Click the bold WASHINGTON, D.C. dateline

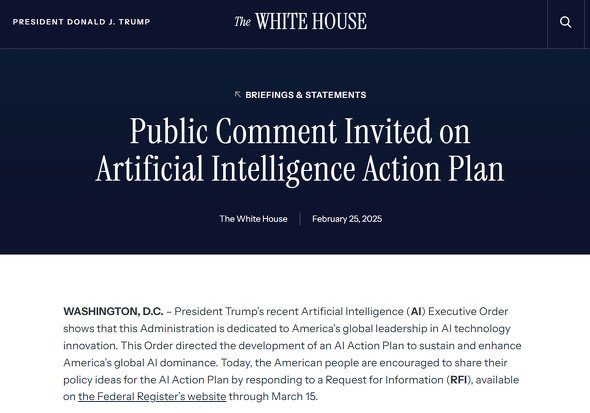[113, 311]
